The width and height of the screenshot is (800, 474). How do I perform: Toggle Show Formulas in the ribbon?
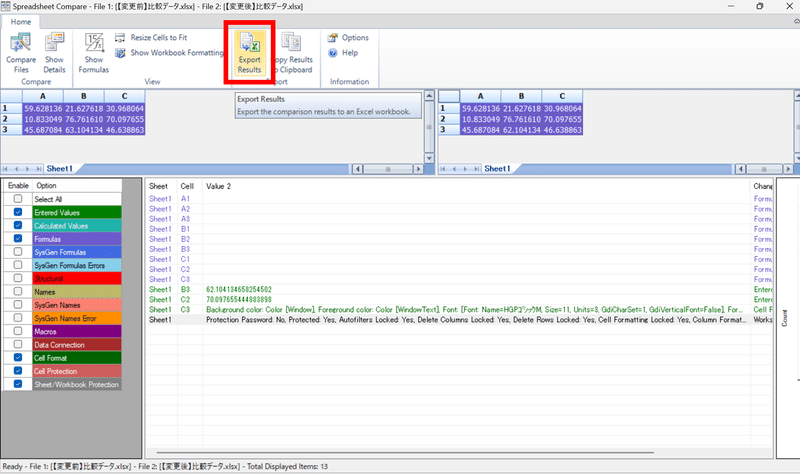point(94,53)
